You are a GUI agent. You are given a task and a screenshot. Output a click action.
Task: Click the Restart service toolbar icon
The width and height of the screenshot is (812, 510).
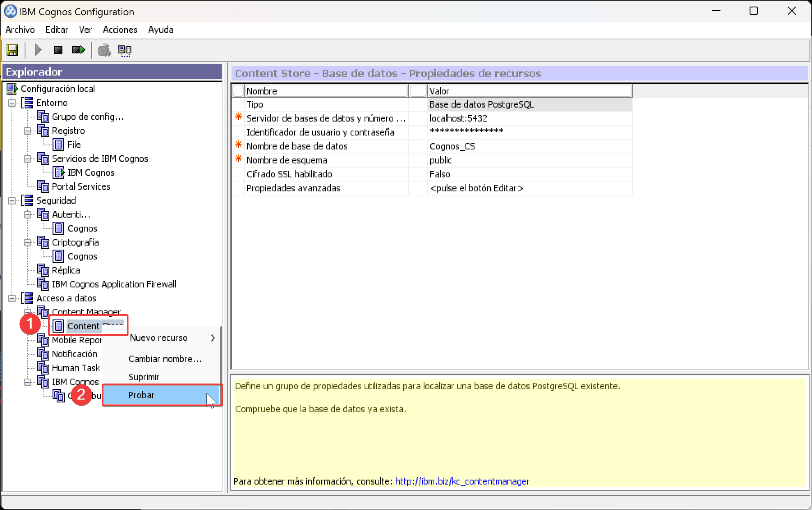78,50
